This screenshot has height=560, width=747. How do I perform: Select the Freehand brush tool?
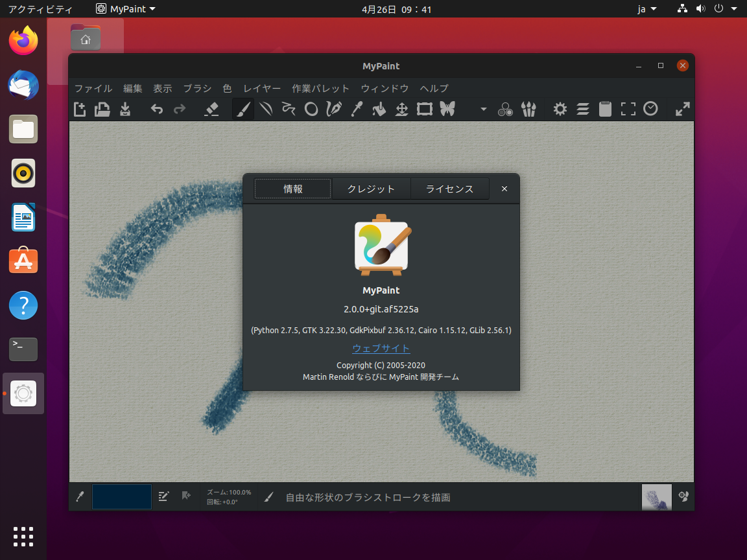click(243, 109)
